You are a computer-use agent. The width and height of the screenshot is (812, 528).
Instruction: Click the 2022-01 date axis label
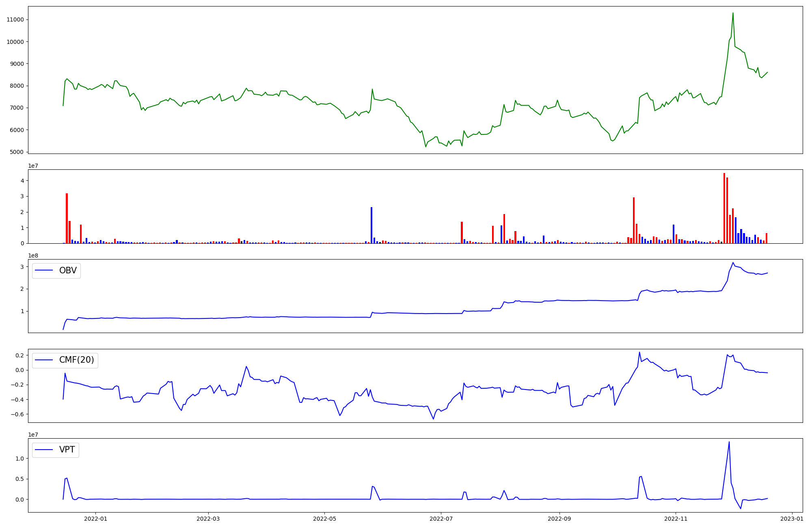(95, 519)
